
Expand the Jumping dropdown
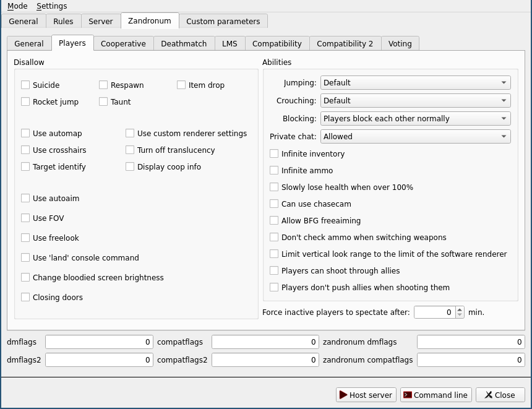pyautogui.click(x=415, y=82)
